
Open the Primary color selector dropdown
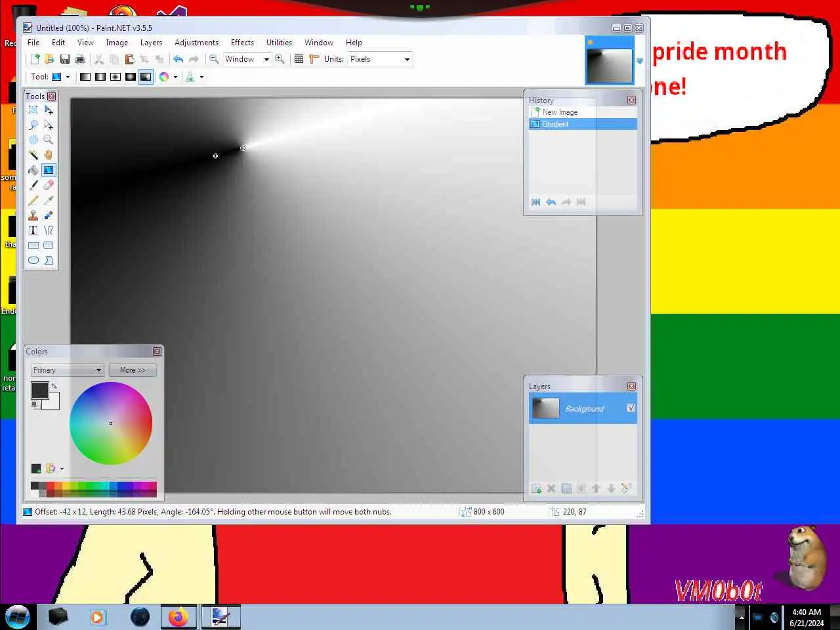click(x=68, y=370)
